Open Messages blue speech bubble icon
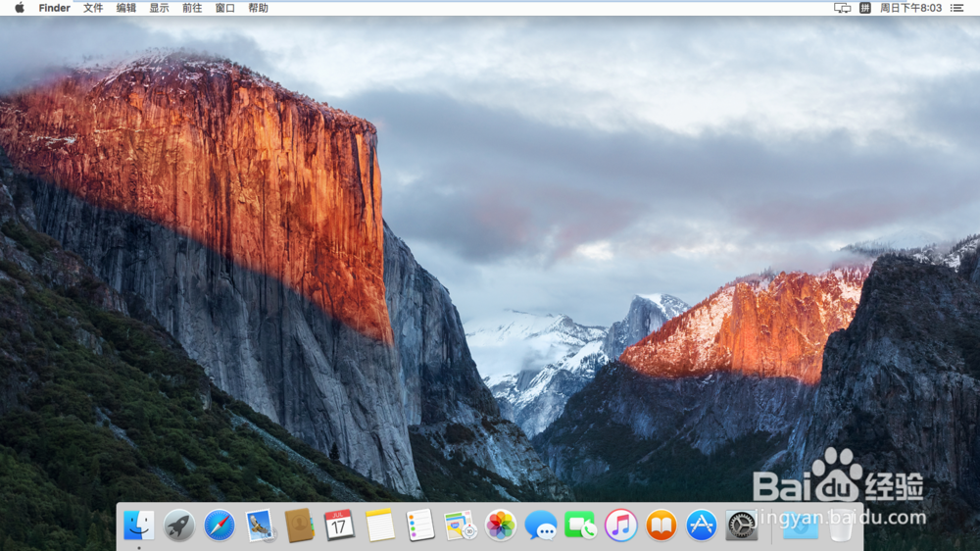The height and width of the screenshot is (551, 980). click(541, 525)
